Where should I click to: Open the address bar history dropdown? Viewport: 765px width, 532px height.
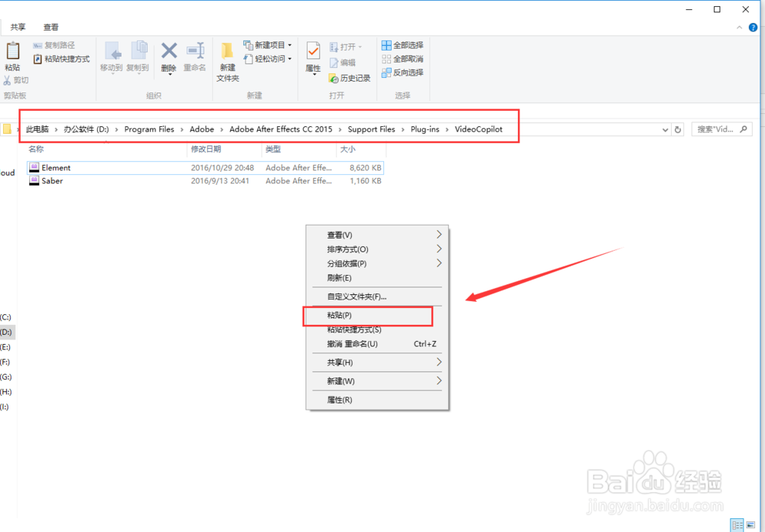665,130
